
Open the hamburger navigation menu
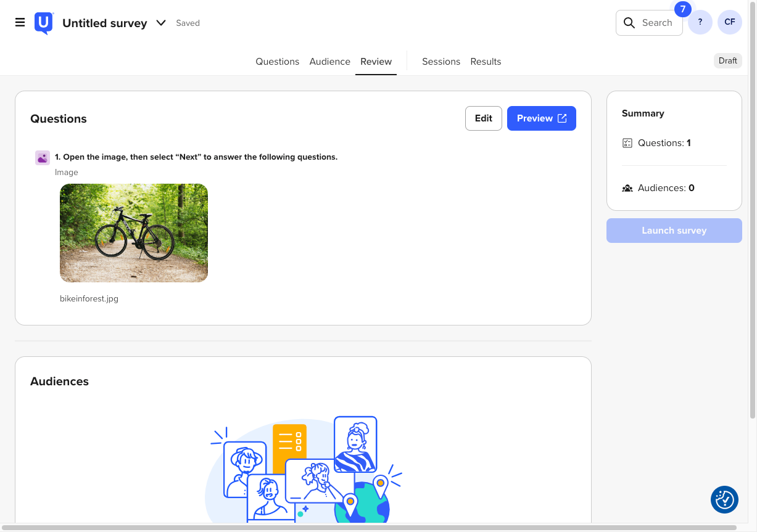20,22
